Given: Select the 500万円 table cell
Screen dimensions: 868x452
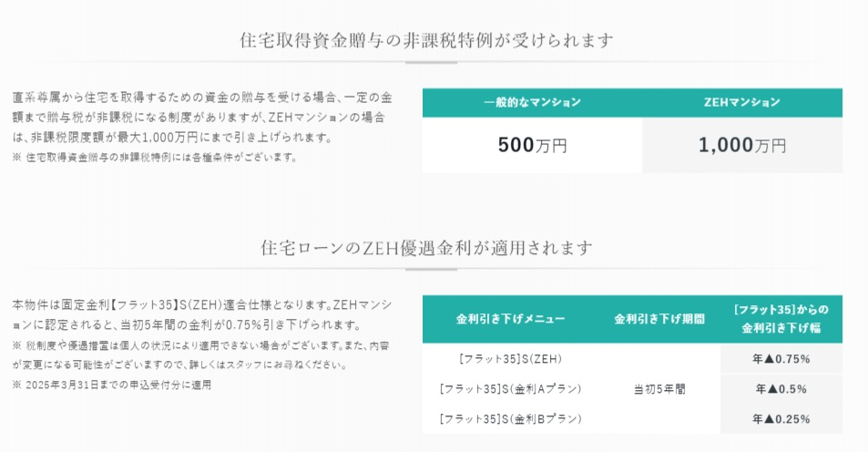Looking at the screenshot, I should pos(532,145).
